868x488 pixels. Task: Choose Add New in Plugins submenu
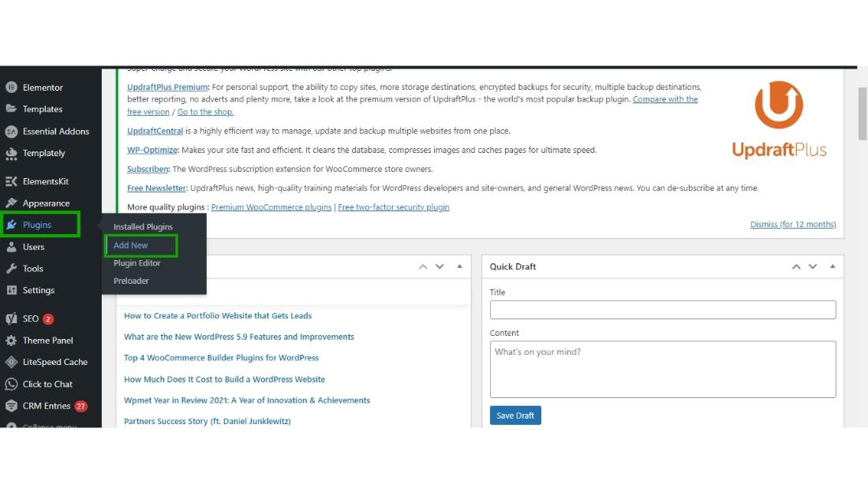coord(131,245)
